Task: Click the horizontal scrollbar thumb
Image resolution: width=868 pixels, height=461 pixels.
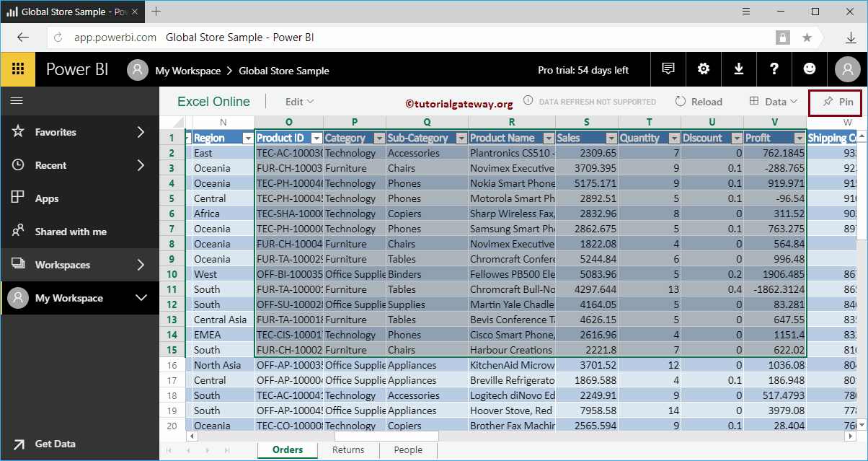Action: tap(386, 436)
